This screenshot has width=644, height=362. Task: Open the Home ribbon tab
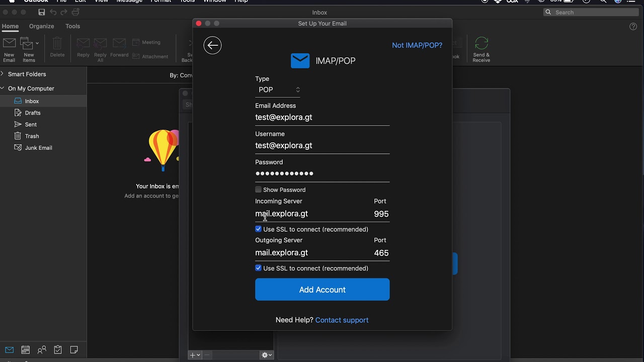coord(10,26)
